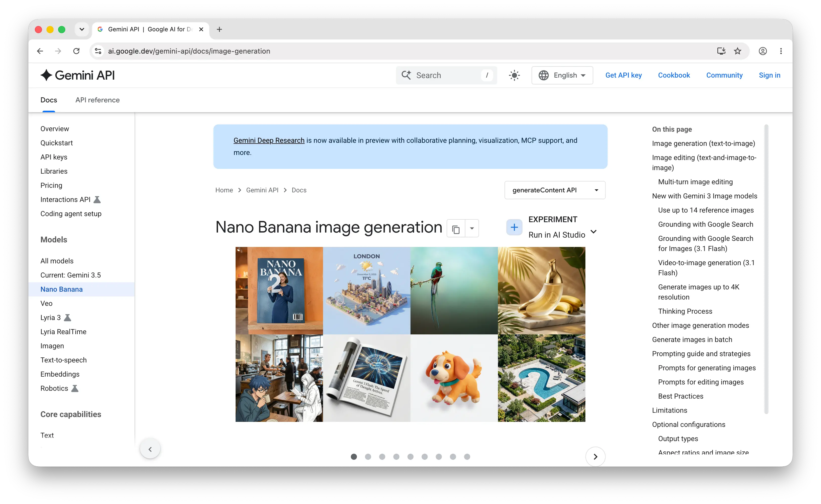Click the right-hand table of contents scrollbar
821x504 pixels.
pos(766,269)
